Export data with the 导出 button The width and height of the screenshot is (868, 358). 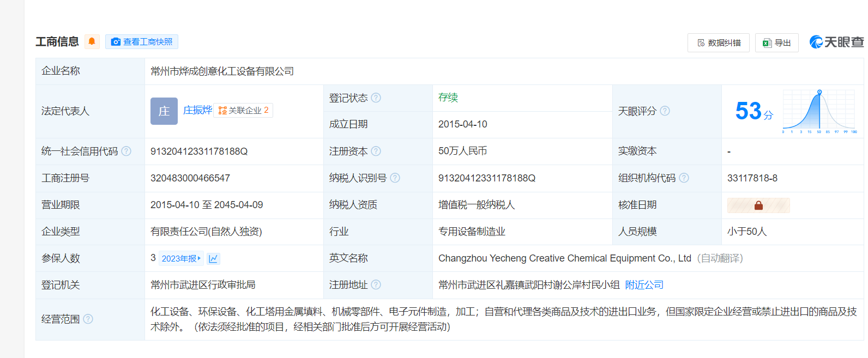(777, 43)
